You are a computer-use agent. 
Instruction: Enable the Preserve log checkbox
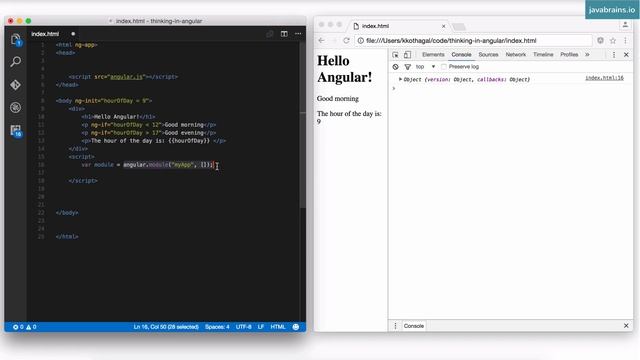click(444, 67)
